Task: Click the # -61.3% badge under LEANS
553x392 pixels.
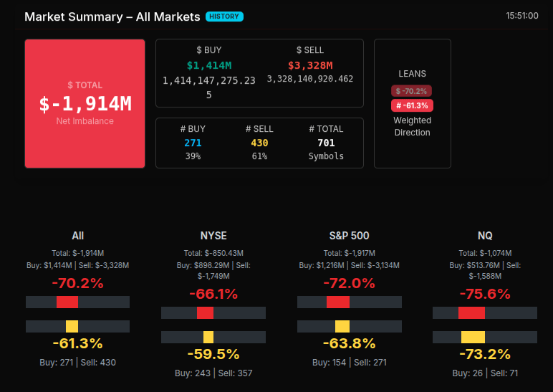Action: 412,105
